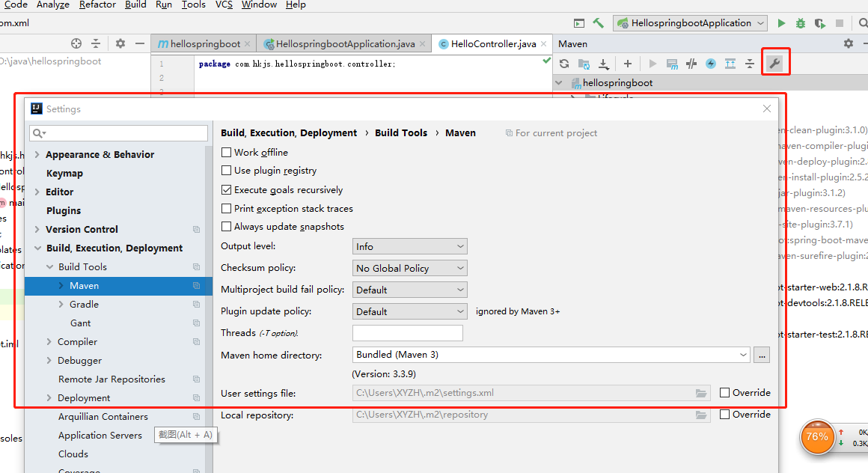Expand Appearance & Behavior settings
Screen dimensions: 868x473
[37, 154]
